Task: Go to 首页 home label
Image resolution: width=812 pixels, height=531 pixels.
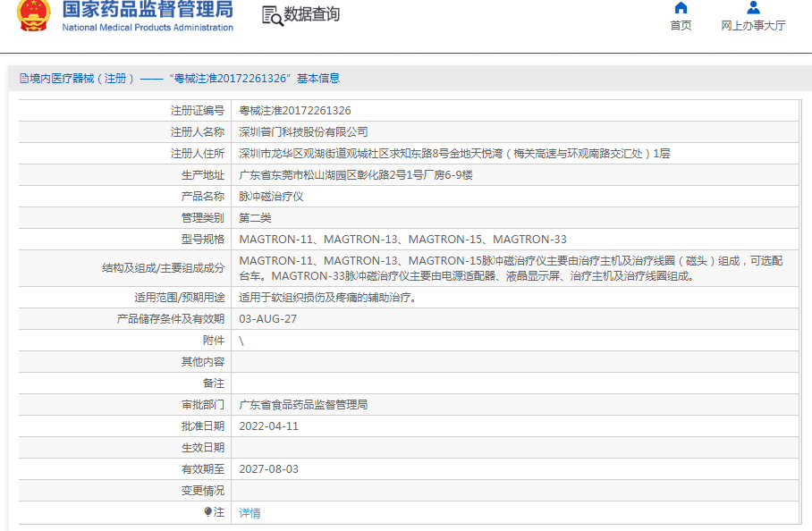Action: 681,26
